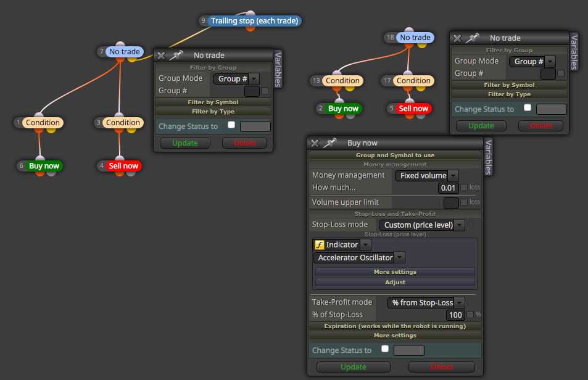The height and width of the screenshot is (380, 588).
Task: Toggle checkbox next to Fixed volume dropdown
Action: [464, 175]
